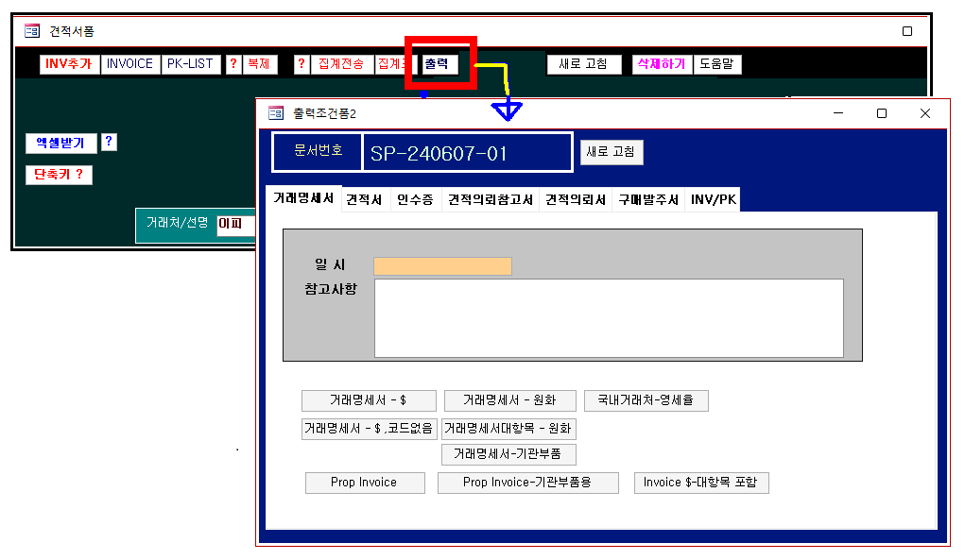Click the 단축키 ? shortcut help button
This screenshot has height=560, width=965.
click(x=58, y=175)
